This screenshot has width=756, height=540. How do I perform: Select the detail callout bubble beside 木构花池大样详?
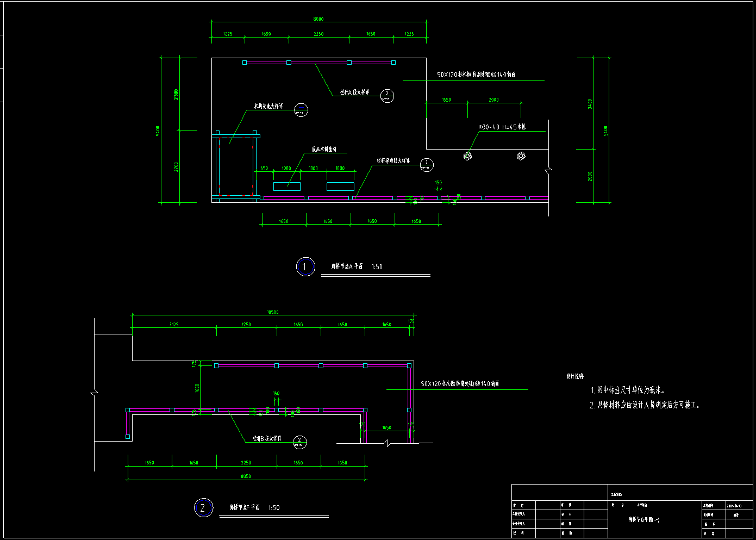(x=301, y=110)
